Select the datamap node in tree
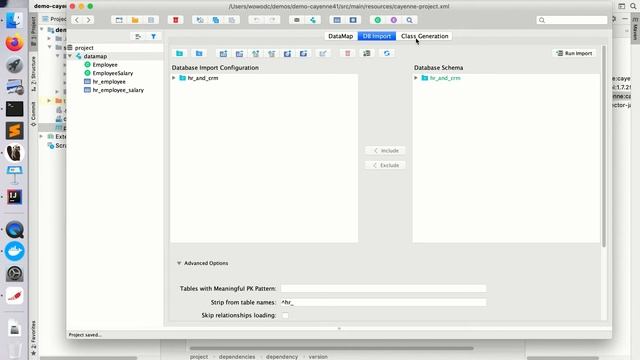Viewport: 640px width, 360px height. tap(95, 56)
